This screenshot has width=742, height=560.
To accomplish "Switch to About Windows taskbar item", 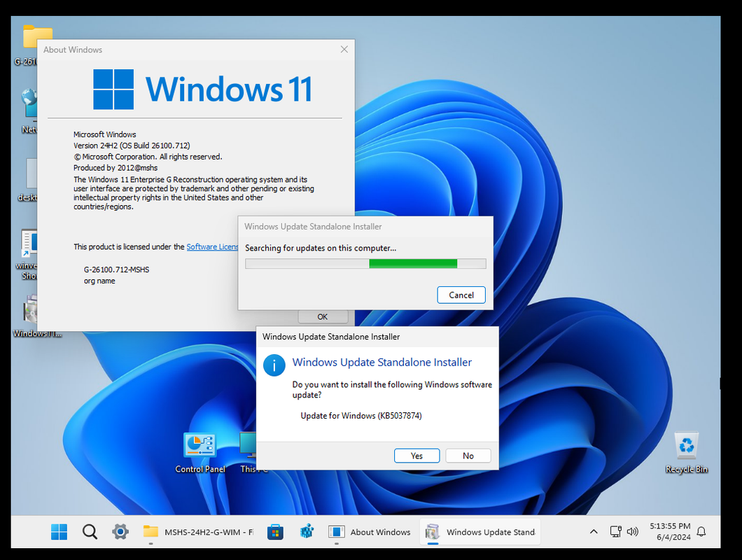I will click(370, 532).
